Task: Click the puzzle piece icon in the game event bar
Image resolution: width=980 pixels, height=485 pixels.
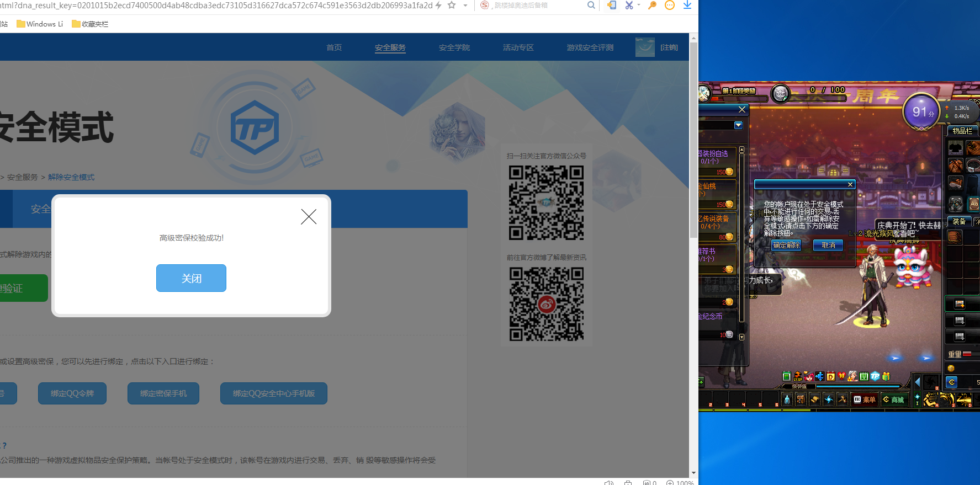Action: click(x=820, y=376)
